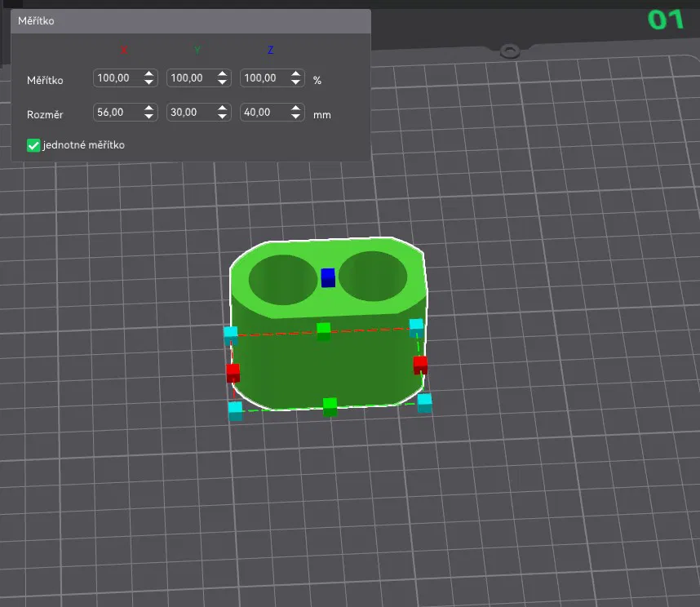700x607 pixels.
Task: Click the Měřítko X percentage input field
Action: [x=116, y=78]
